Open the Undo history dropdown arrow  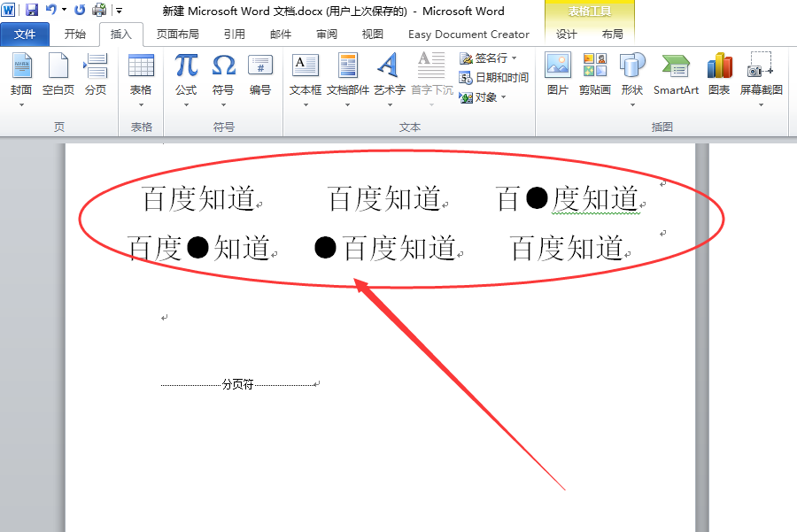pos(64,10)
